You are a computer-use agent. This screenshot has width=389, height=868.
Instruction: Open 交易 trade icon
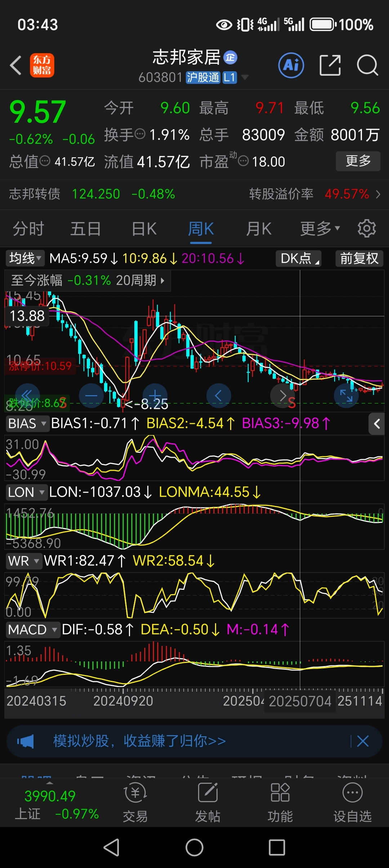coord(135,803)
